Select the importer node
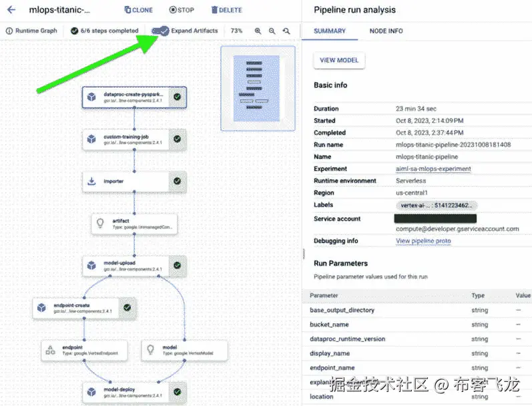Screen dimensions: 532x406 pos(134,182)
